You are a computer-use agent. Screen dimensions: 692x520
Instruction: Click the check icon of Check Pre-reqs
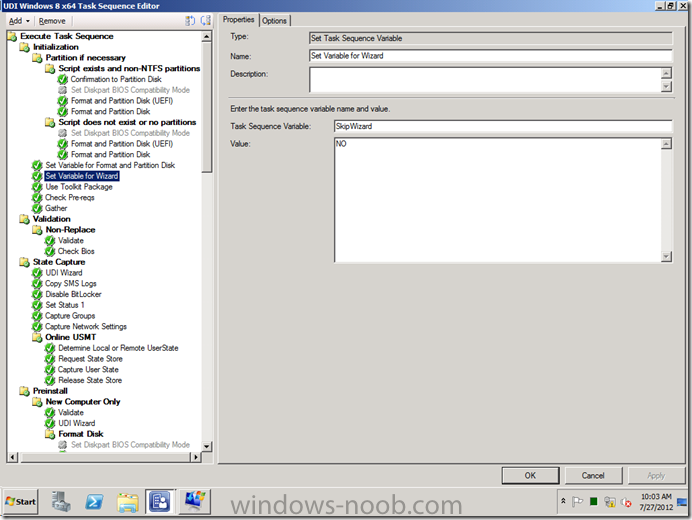pos(37,197)
